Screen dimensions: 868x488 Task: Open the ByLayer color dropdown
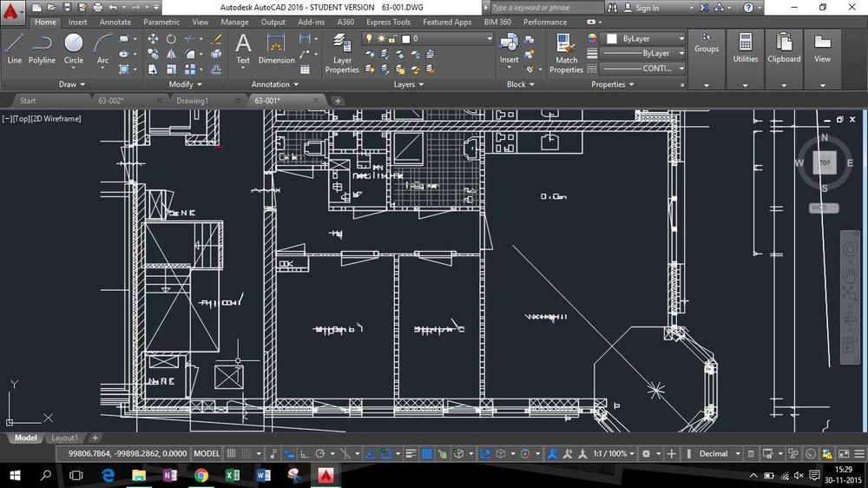(x=644, y=39)
